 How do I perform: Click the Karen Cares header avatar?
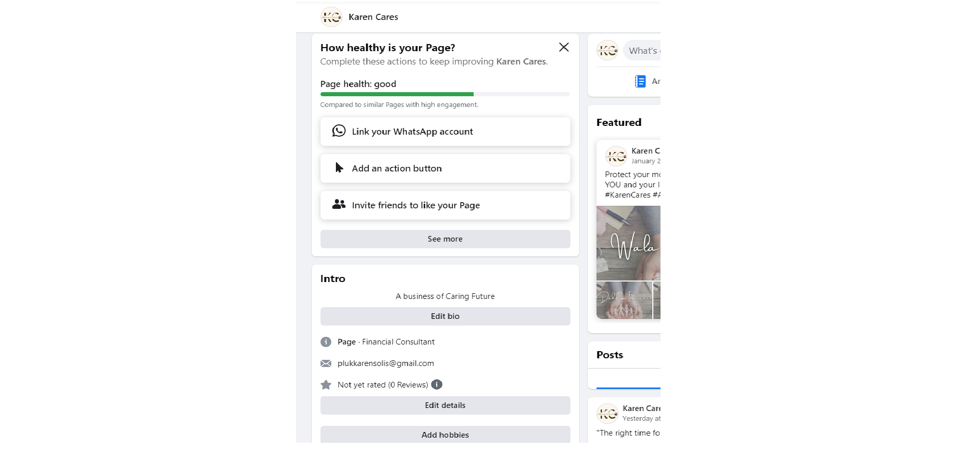click(x=331, y=17)
